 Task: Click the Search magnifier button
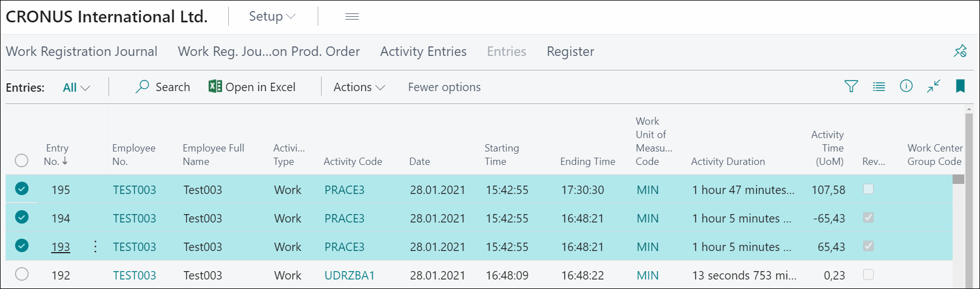click(x=163, y=87)
